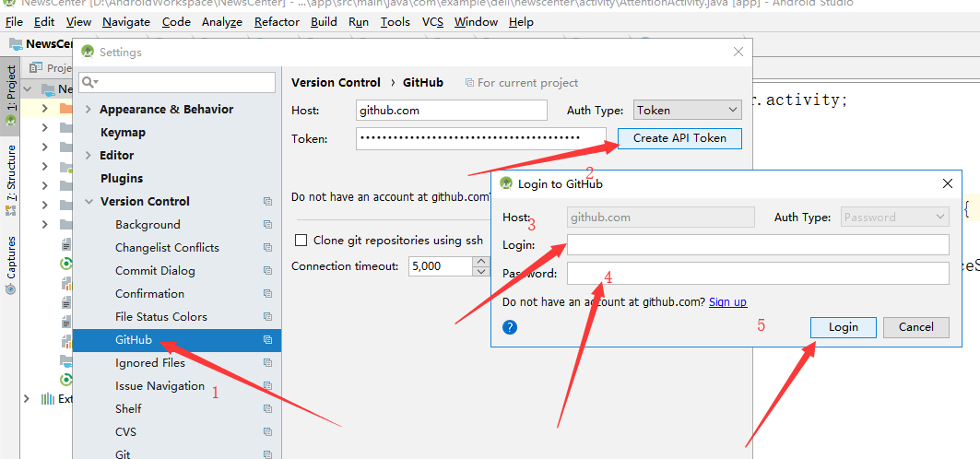Click project-scope icon beside Background row
This screenshot has width=980, height=459.
[267, 225]
